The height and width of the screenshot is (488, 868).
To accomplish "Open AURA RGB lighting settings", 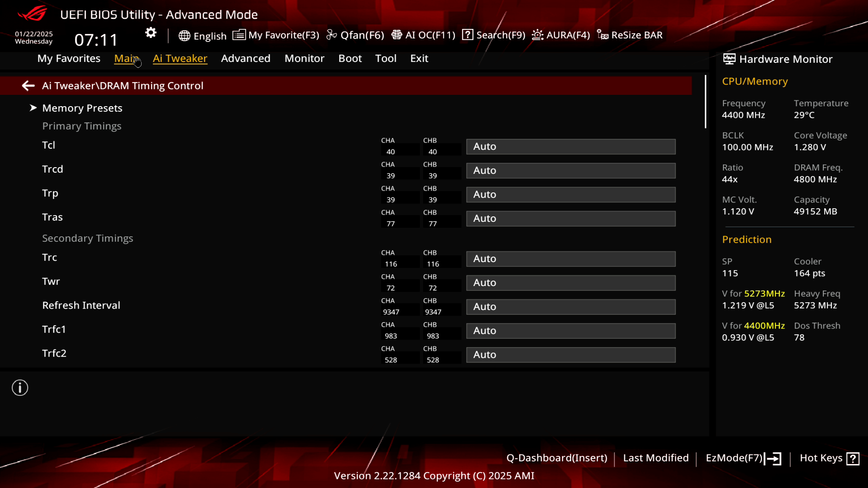I will tap(561, 34).
